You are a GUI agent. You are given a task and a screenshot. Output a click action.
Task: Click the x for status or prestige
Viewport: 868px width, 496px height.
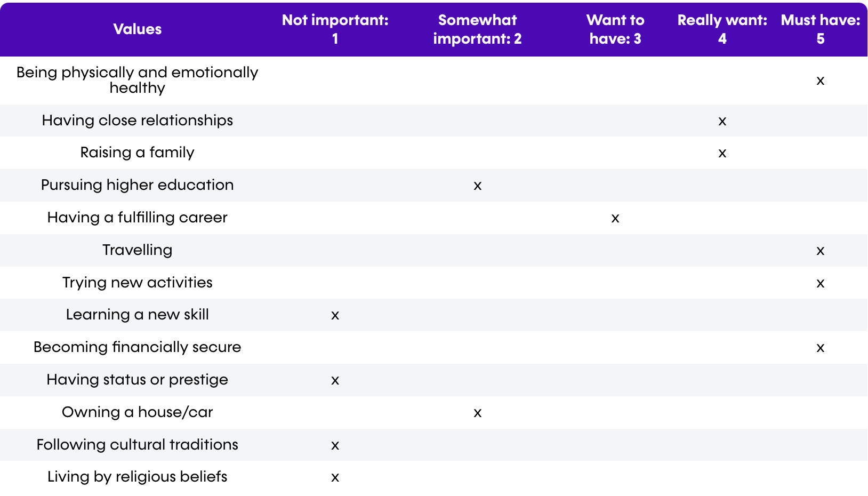point(335,381)
